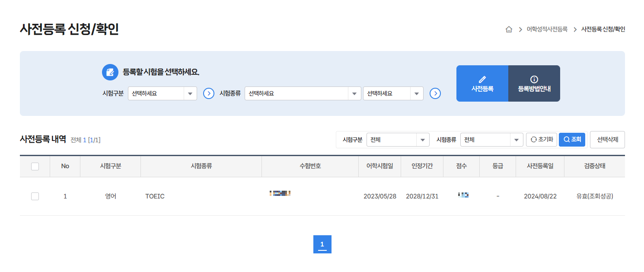The width and height of the screenshot is (644, 272).
Task: Click the validity date 2028/12/31
Action: [x=422, y=196]
